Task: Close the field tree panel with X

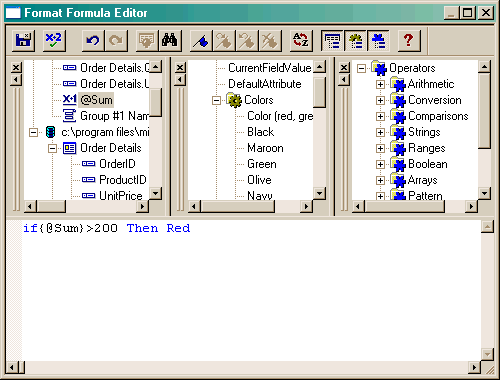Action: pos(16,68)
